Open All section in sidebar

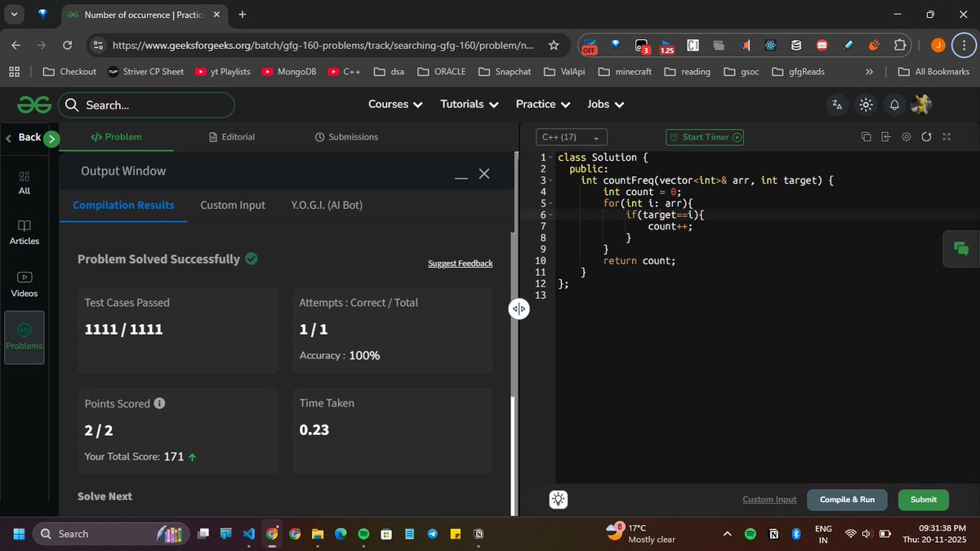tap(24, 182)
